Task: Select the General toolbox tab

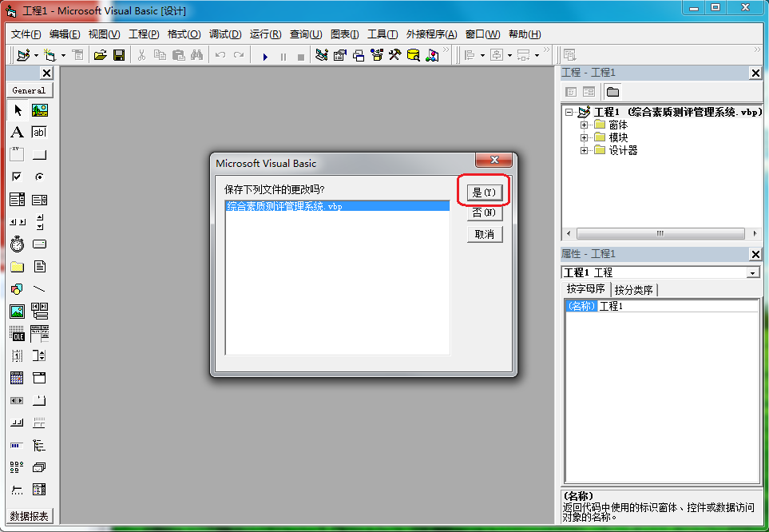Action: pyautogui.click(x=29, y=90)
